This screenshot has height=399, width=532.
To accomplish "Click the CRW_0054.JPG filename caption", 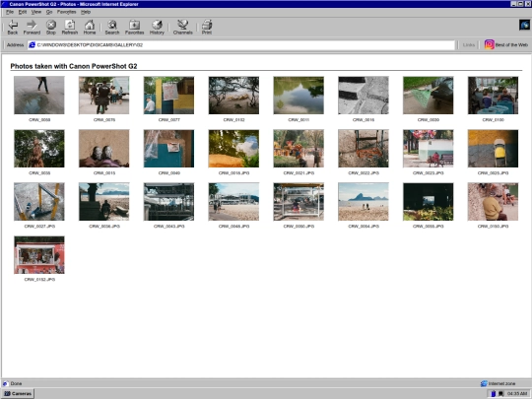I will 364,227.
